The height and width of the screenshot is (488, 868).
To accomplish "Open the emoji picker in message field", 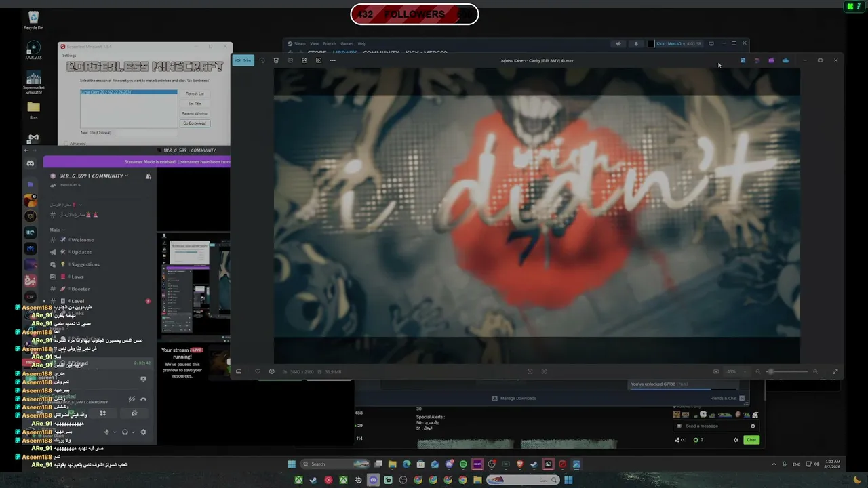I will (x=753, y=426).
